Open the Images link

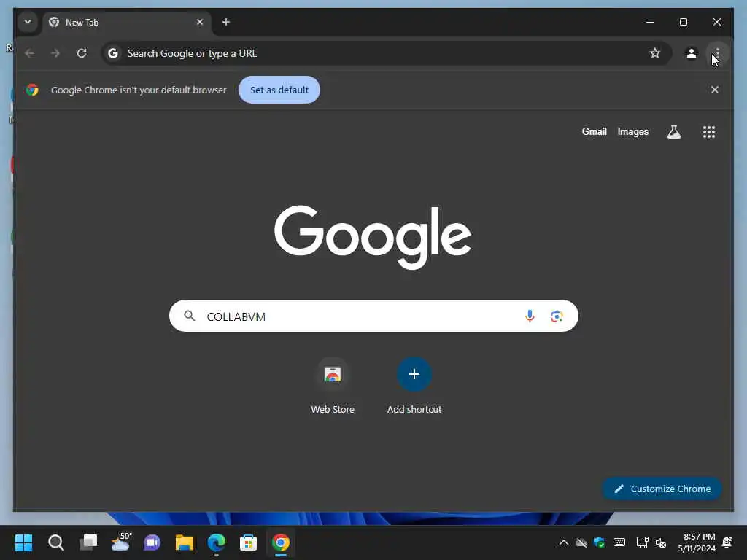(x=632, y=131)
